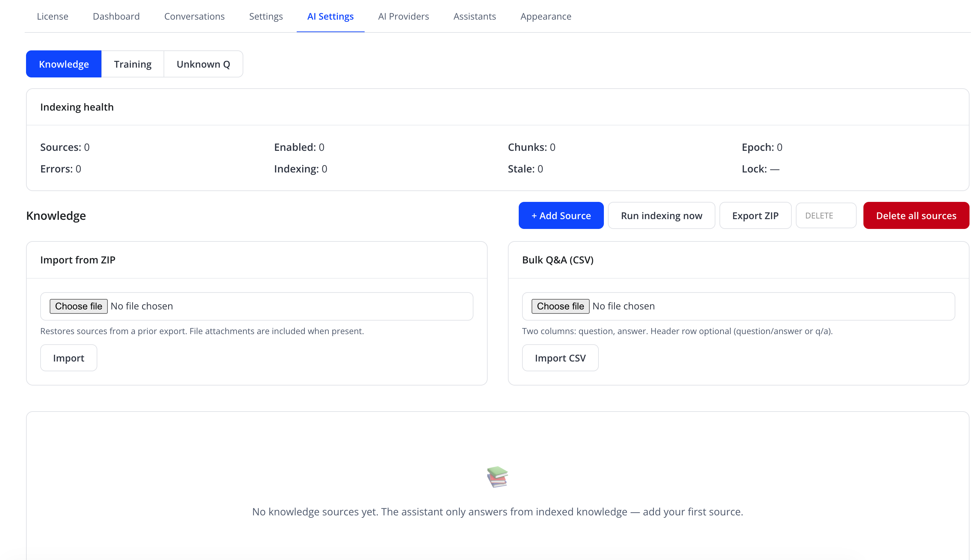Select the Knowledge sub-tab
The height and width of the screenshot is (560, 980).
(x=64, y=64)
